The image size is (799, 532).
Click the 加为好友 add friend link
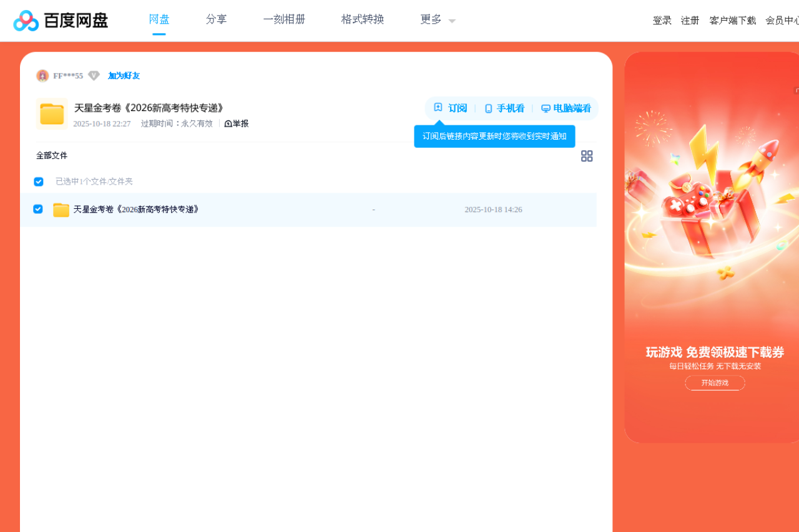[x=124, y=75]
